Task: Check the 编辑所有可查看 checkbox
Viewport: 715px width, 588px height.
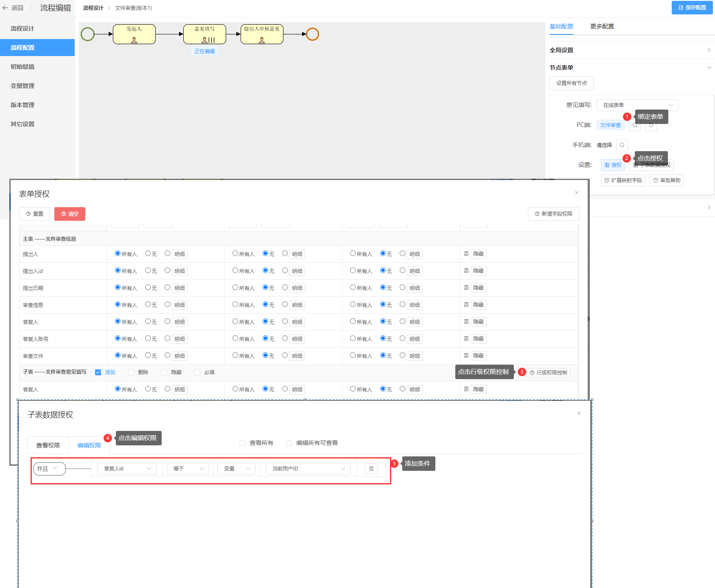Action: click(289, 443)
